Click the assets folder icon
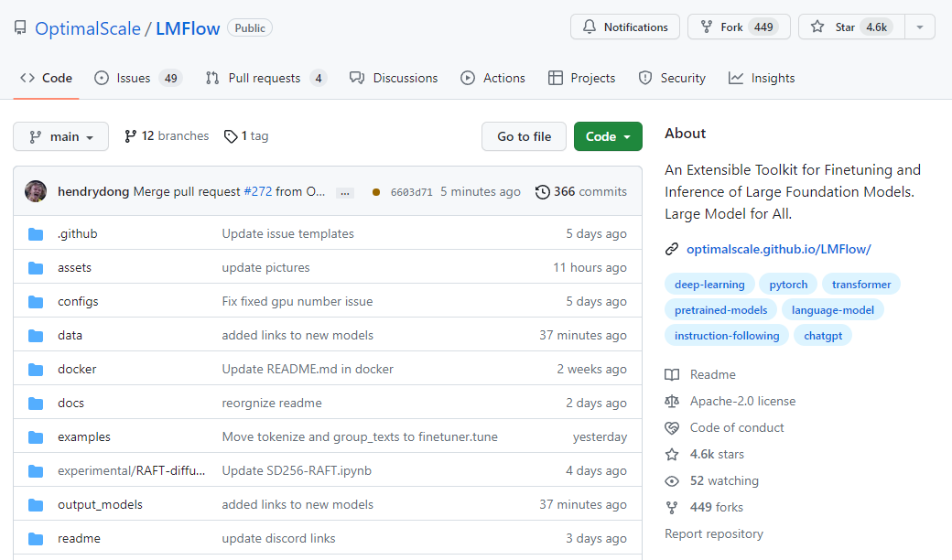Screen dimensions: 952x560 [36, 267]
